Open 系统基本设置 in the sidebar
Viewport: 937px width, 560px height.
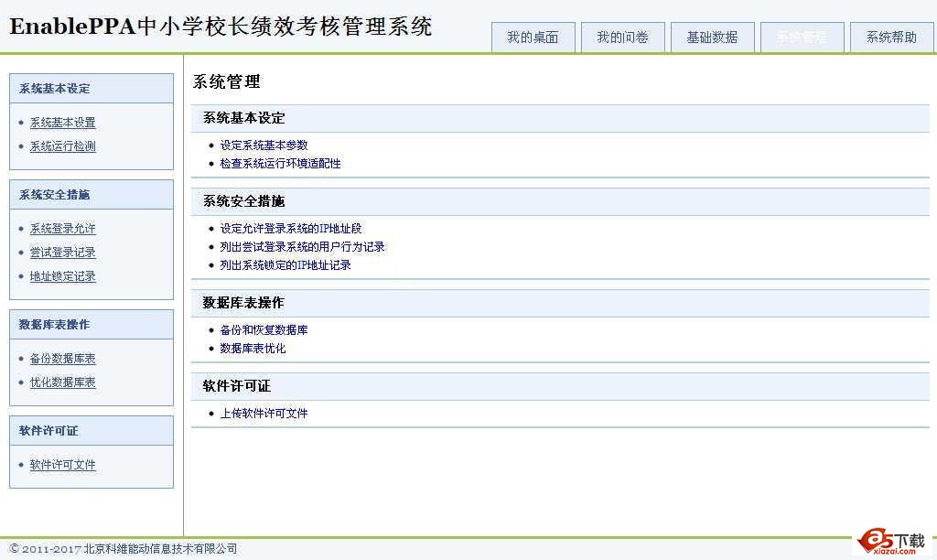pyautogui.click(x=63, y=123)
